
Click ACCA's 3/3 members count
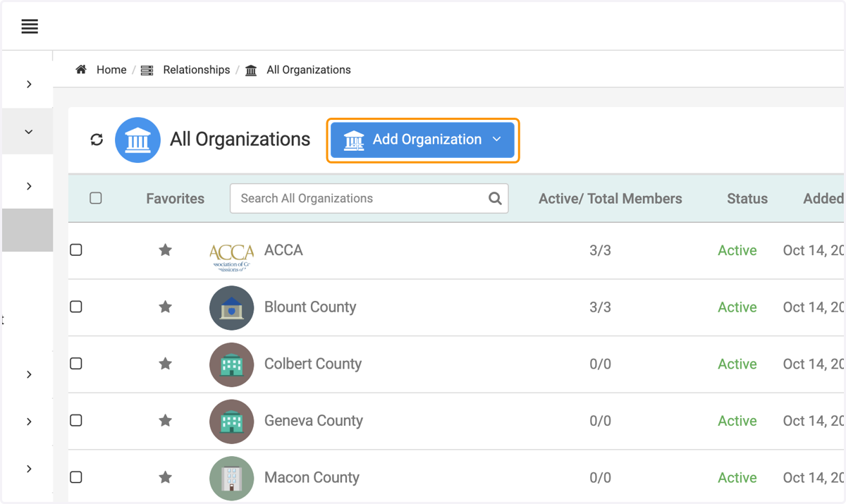[600, 250]
